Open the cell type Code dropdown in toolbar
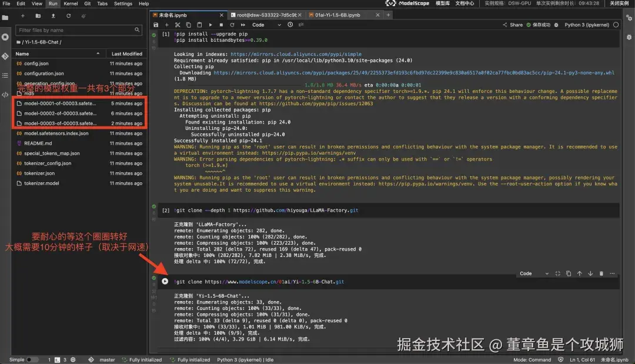The width and height of the screenshot is (635, 364). point(266,25)
